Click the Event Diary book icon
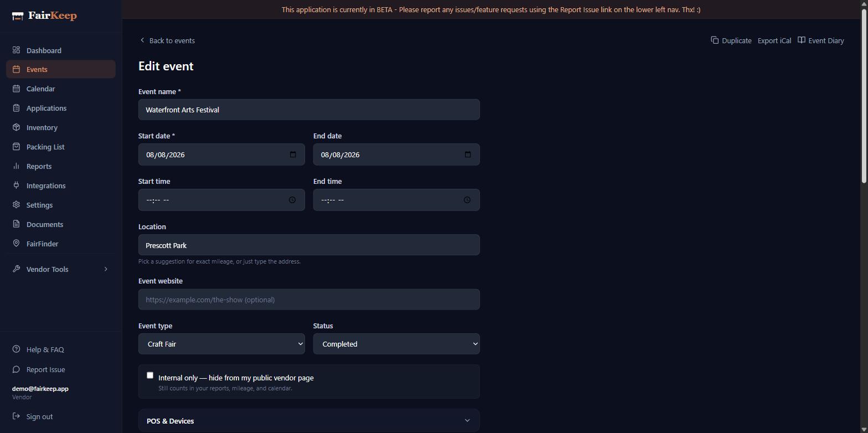The height and width of the screenshot is (433, 868). 802,40
